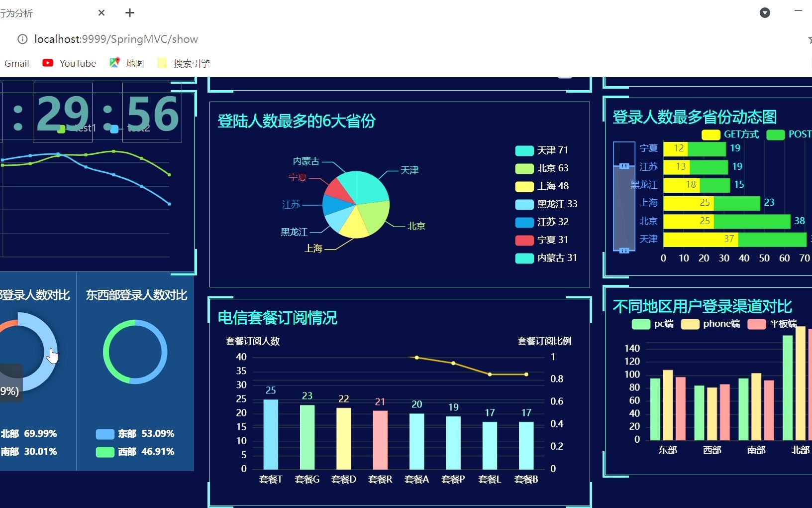Click the bottom handle of the vertical zoom slider
Viewport: 812px width, 508px height.
click(x=624, y=251)
